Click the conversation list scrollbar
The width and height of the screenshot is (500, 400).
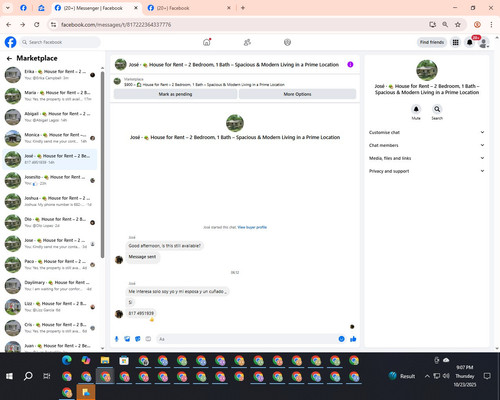102,165
